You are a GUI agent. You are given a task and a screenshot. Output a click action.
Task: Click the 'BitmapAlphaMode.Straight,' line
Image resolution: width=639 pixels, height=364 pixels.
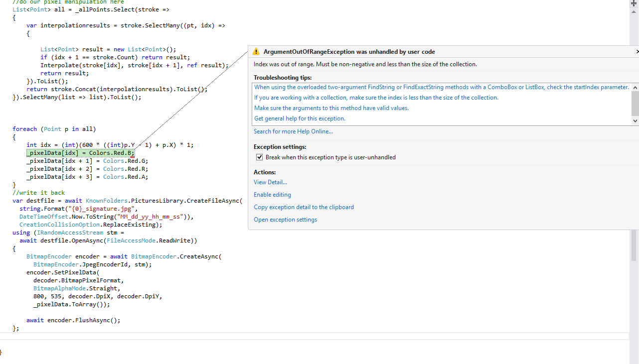(77, 288)
